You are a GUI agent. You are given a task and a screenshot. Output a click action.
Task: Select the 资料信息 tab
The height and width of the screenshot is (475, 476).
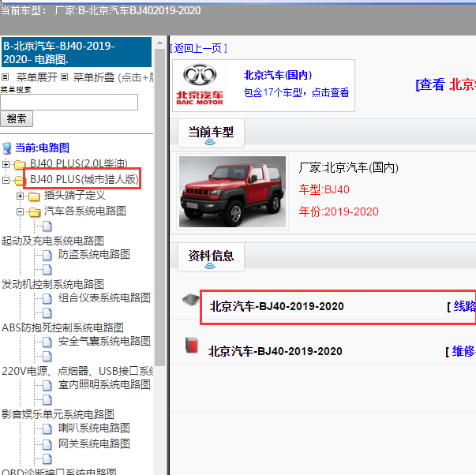tap(211, 256)
